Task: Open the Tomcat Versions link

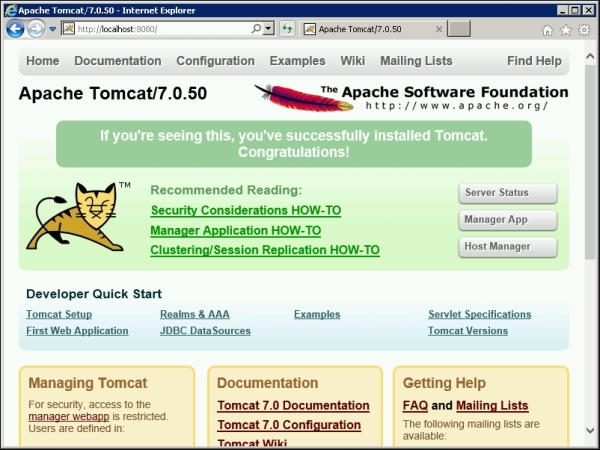Action: click(x=468, y=331)
